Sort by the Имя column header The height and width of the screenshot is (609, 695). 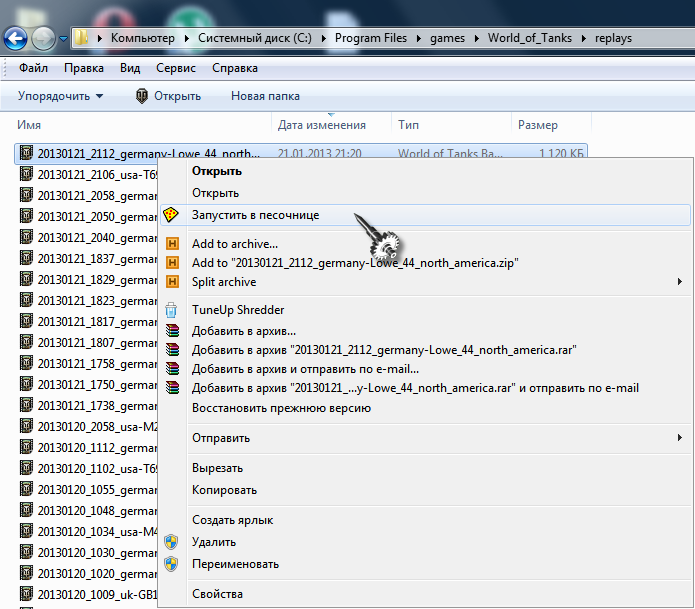(29, 125)
